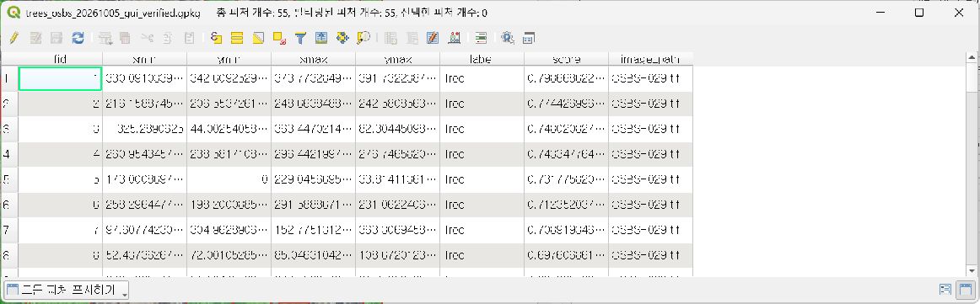980x304 pixels.
Task: Click the vertical scrollbar down arrow
Action: click(972, 271)
